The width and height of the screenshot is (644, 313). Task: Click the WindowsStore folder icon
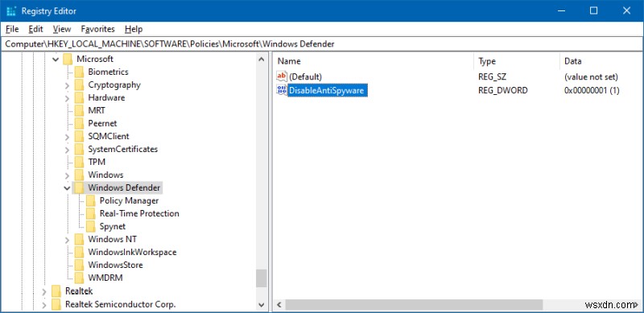pos(79,265)
